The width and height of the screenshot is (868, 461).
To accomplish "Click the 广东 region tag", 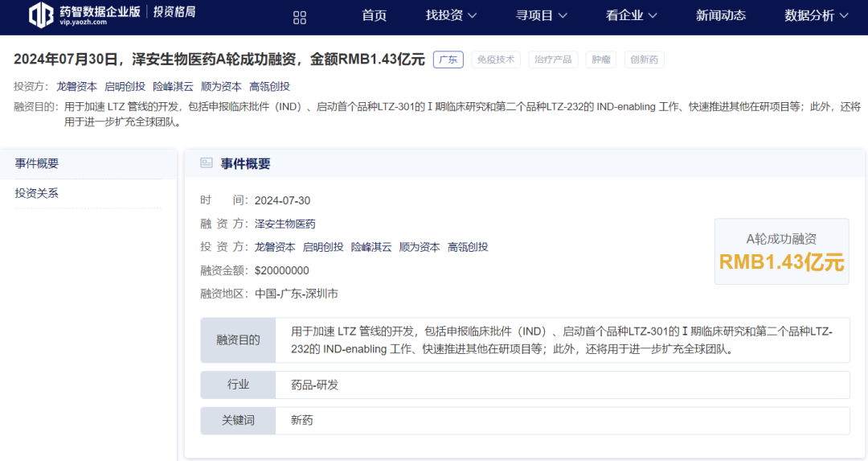I will click(x=448, y=60).
